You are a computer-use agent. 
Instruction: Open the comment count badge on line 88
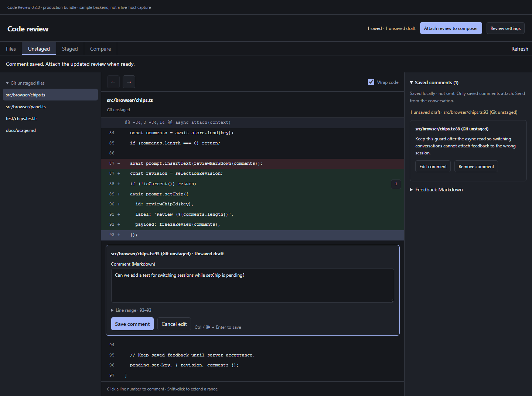point(396,184)
